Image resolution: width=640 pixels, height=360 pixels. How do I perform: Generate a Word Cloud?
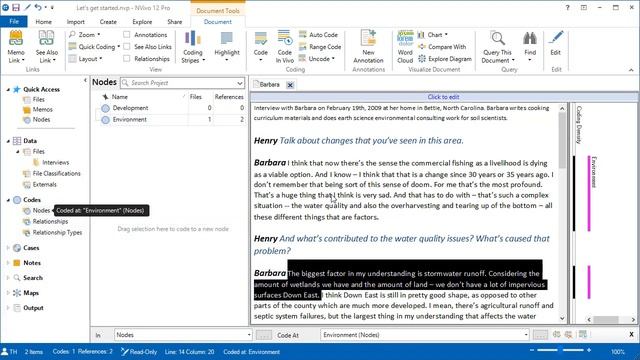click(x=405, y=47)
